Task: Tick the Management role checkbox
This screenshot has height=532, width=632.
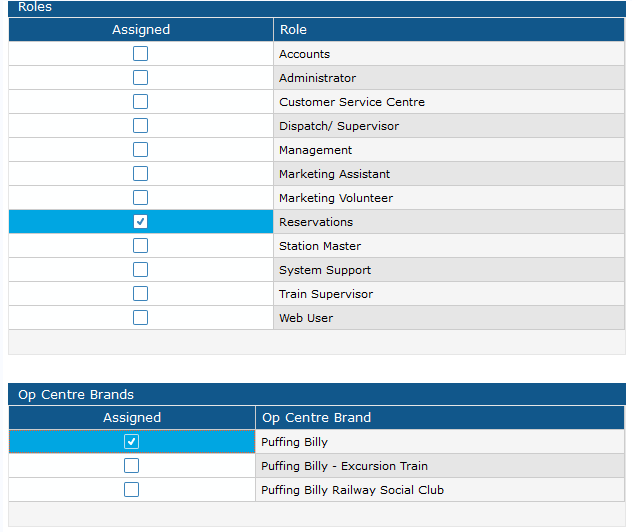Action: (140, 150)
